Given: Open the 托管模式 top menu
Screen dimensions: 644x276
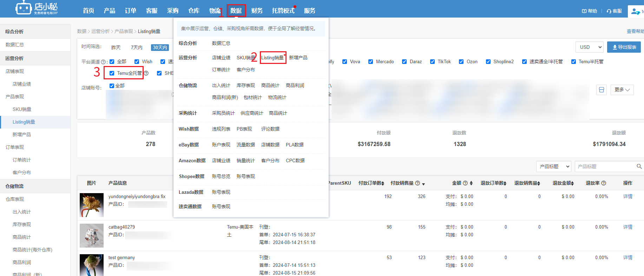Looking at the screenshot, I should click(x=283, y=11).
